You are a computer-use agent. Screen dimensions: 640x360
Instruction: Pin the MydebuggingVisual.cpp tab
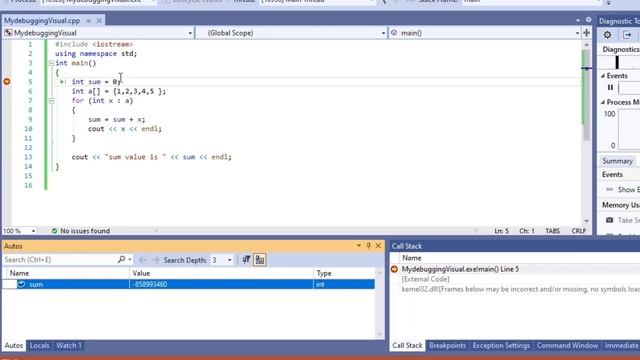(89, 20)
